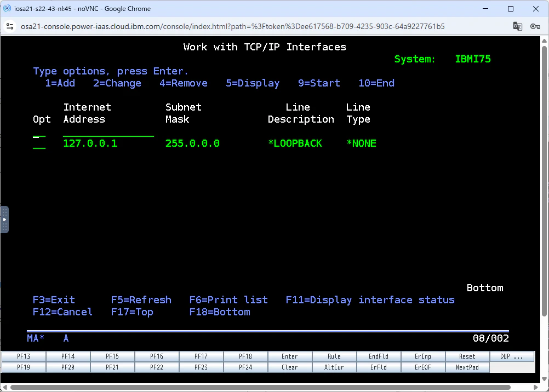The height and width of the screenshot is (392, 549).
Task: Click the 08/002 cursor position indicator
Action: pyautogui.click(x=490, y=338)
